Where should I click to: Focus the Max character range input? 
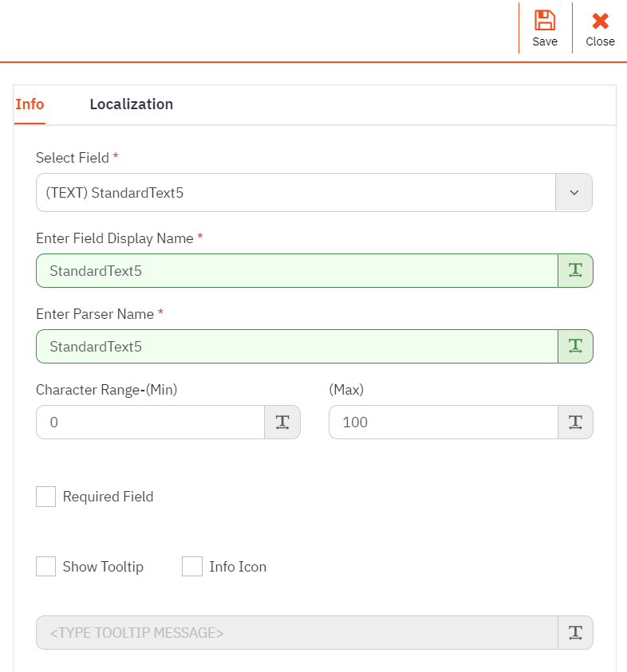pos(443,422)
